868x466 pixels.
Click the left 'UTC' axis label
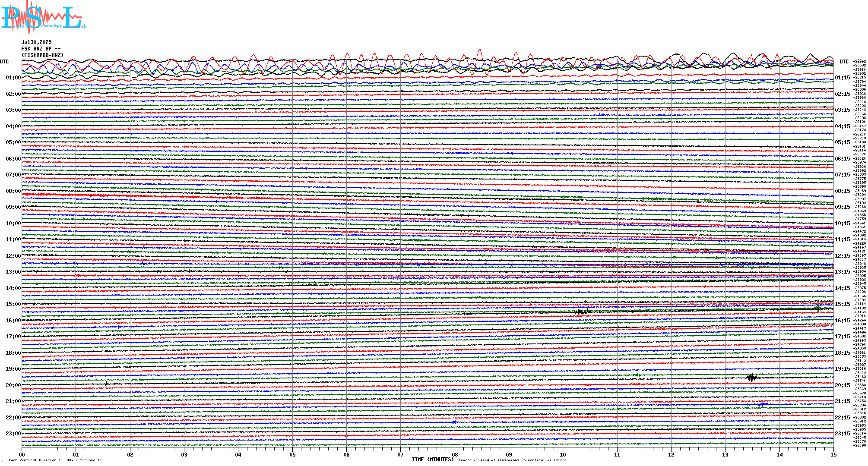pos(4,62)
